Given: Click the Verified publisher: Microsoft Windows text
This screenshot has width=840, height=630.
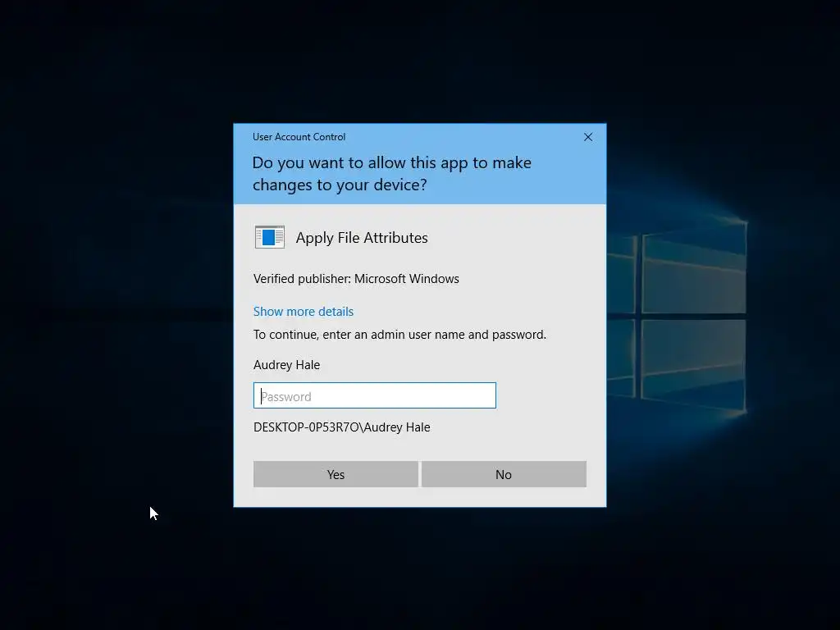Looking at the screenshot, I should click(356, 279).
